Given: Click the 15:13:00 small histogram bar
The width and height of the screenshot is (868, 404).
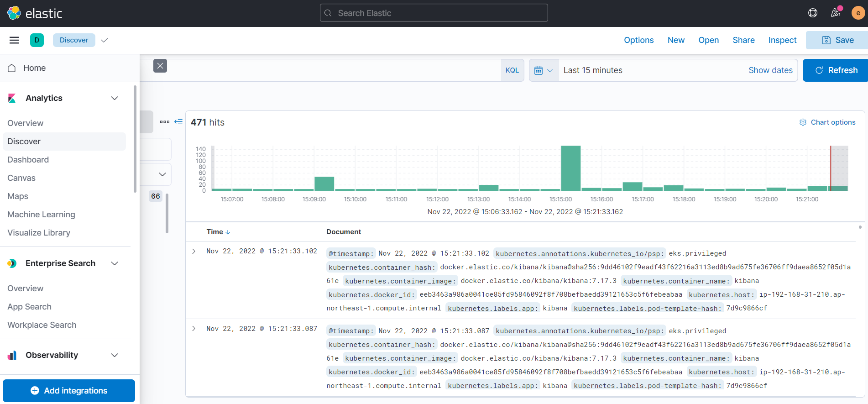Looking at the screenshot, I should pyautogui.click(x=489, y=188).
